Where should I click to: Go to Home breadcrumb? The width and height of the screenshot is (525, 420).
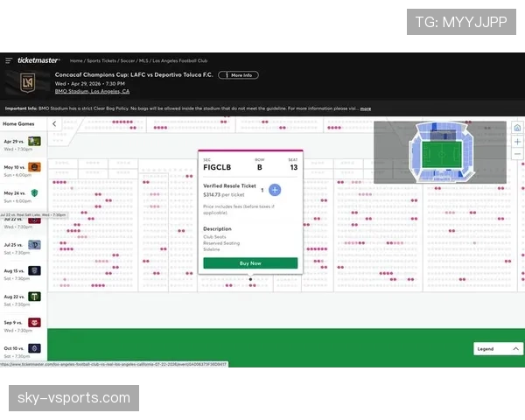pos(76,60)
